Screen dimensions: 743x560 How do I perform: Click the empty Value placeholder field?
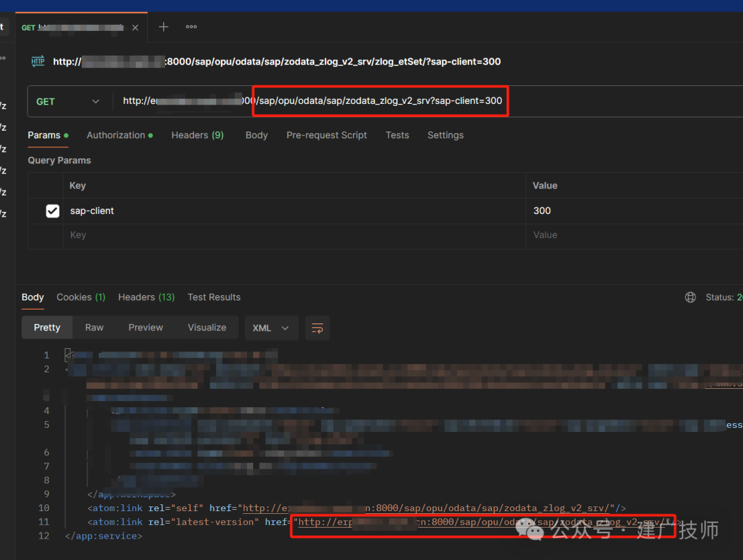[x=634, y=235]
